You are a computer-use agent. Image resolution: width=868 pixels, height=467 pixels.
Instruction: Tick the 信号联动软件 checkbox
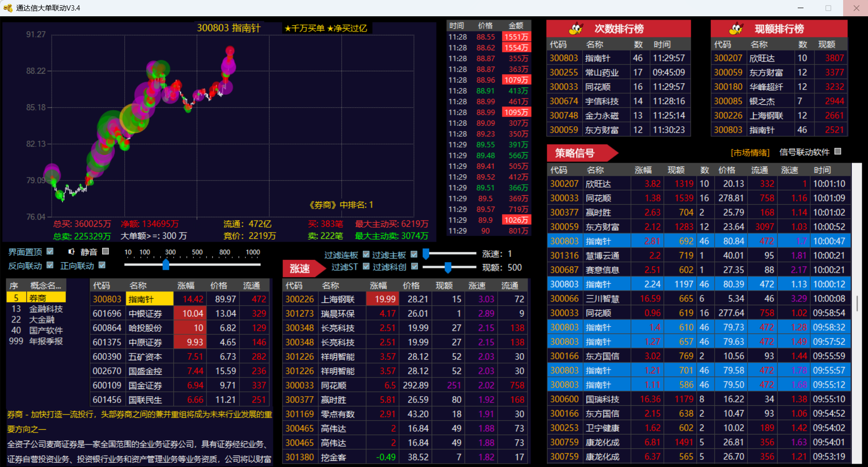click(837, 152)
